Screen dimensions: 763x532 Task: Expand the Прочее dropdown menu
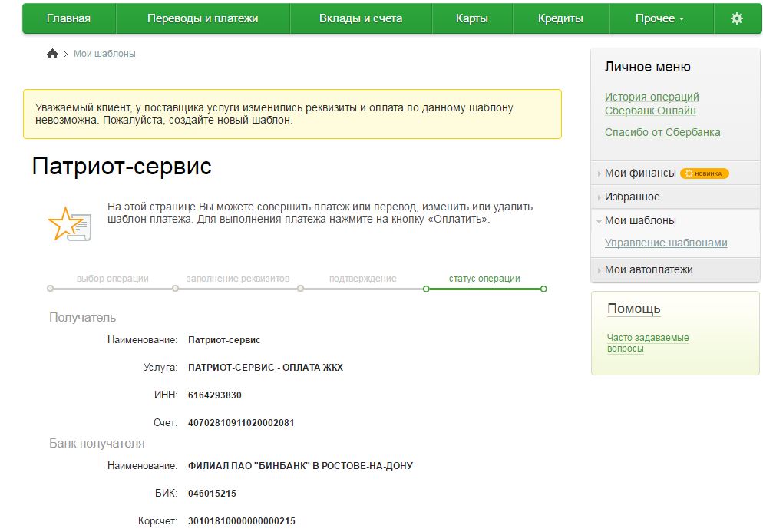[659, 18]
